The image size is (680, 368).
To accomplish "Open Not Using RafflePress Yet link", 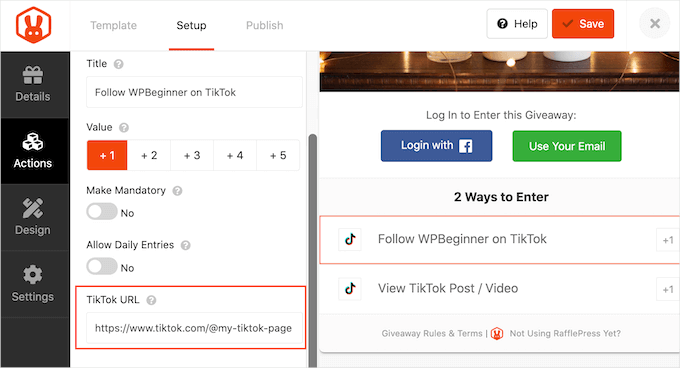I will tap(565, 333).
